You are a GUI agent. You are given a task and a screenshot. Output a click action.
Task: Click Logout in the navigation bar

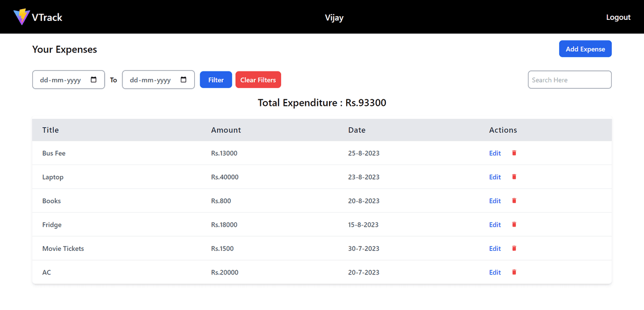click(618, 17)
